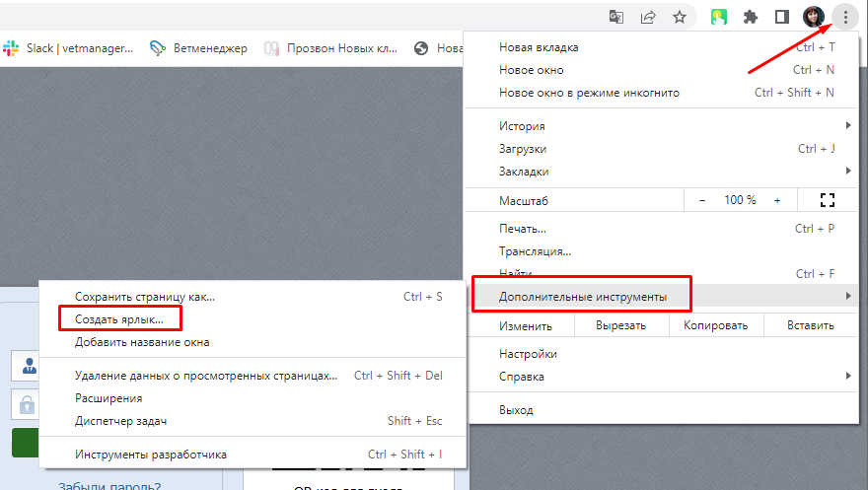The image size is (868, 490).
Task: Open the Ветменеджер bookmark
Action: tap(198, 48)
